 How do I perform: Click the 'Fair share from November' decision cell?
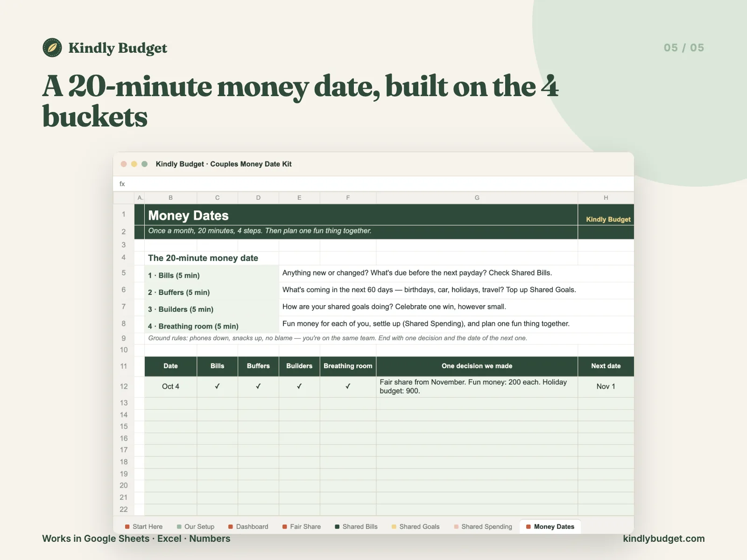[x=477, y=386]
